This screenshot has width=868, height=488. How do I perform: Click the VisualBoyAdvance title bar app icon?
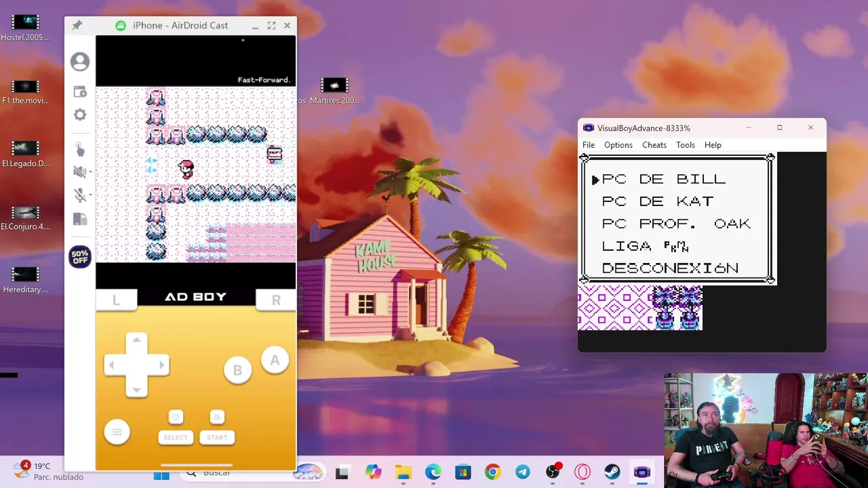pos(588,128)
